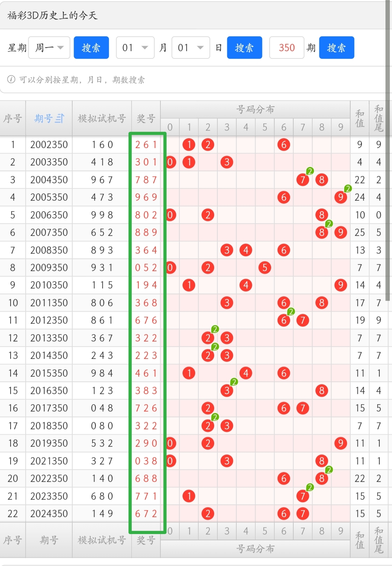This screenshot has width=392, height=566.
Task: Select issue 2009350 in the table
Action: point(49,267)
